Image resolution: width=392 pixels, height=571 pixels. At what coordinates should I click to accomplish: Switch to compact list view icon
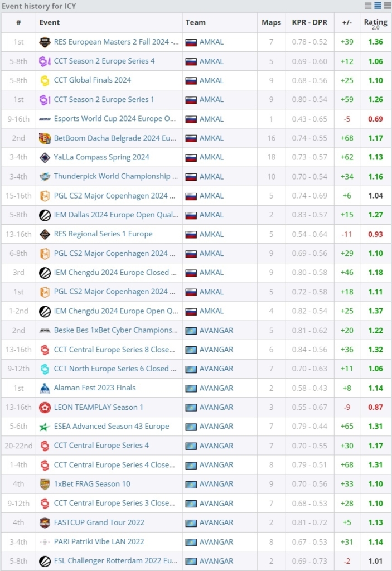[369, 5]
